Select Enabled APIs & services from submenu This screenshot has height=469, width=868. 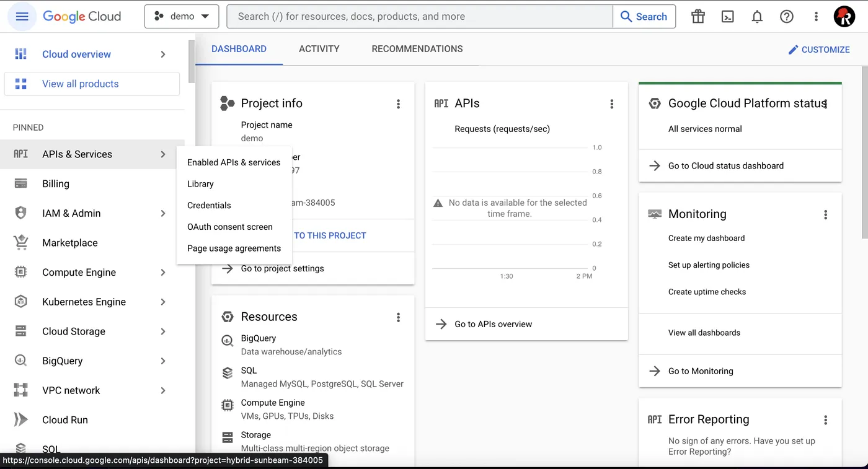click(234, 162)
